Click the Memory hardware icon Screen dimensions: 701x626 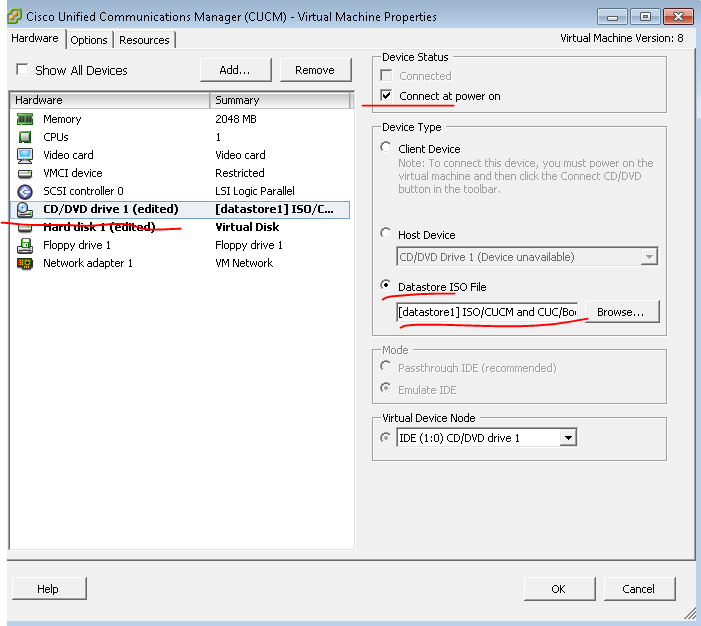pyautogui.click(x=25, y=119)
